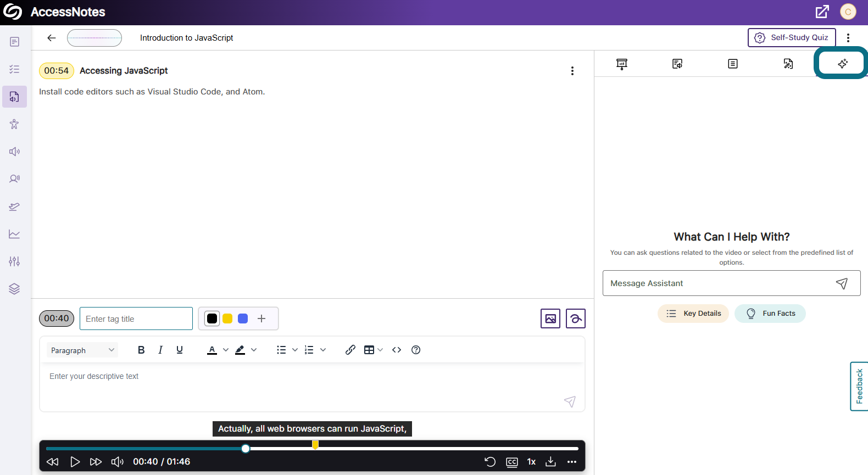Open the AI assistant sparkle tab
This screenshot has width=868, height=475.
click(842, 64)
